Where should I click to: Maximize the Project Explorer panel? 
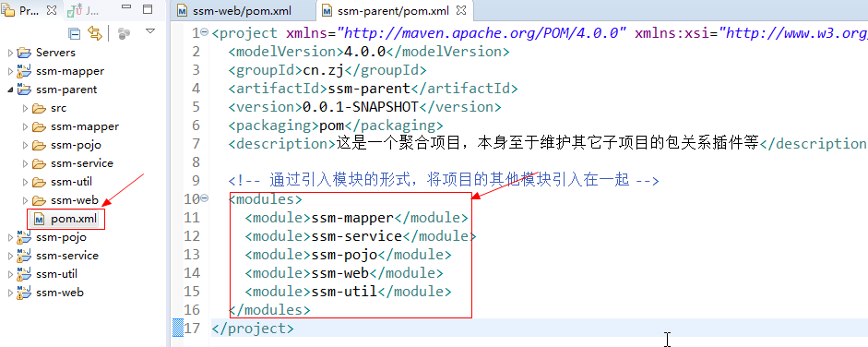[x=148, y=9]
